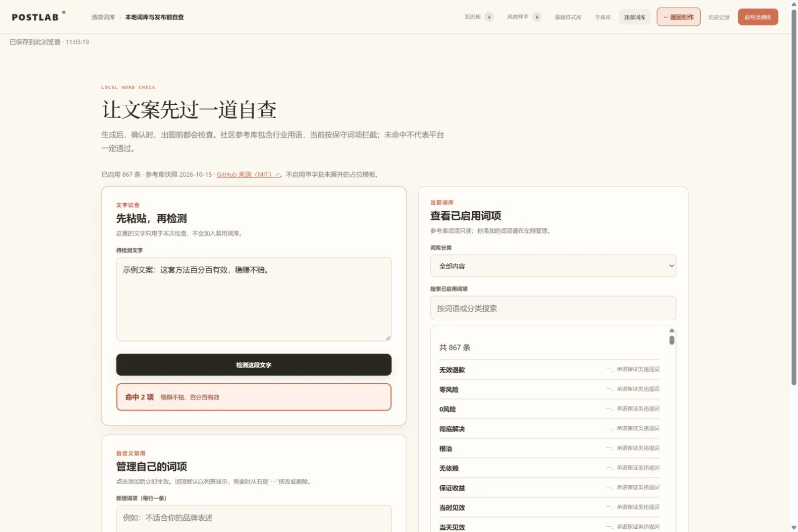Viewport: 798px width, 532px height.
Task: Select the 彻底解决 word entry
Action: (x=549, y=429)
